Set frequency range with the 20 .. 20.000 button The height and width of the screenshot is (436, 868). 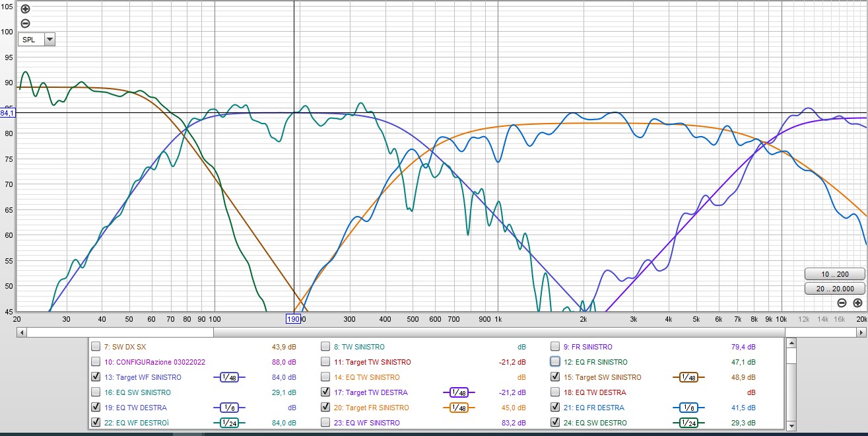(834, 288)
